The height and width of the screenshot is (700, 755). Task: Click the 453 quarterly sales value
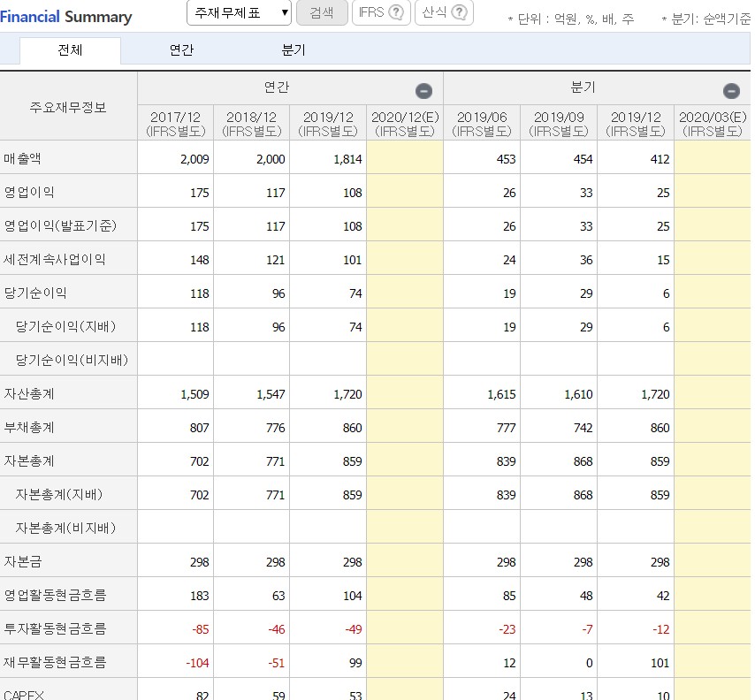[x=506, y=159]
